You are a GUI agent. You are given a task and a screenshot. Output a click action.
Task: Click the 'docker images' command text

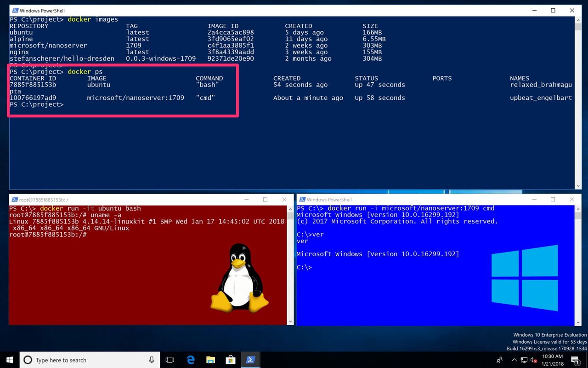(93, 19)
